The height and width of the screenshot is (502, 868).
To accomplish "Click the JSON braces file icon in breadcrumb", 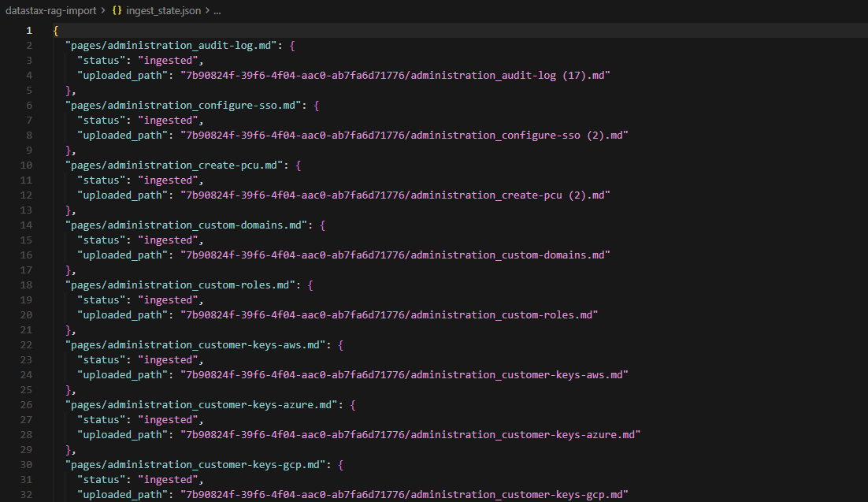I will point(117,10).
